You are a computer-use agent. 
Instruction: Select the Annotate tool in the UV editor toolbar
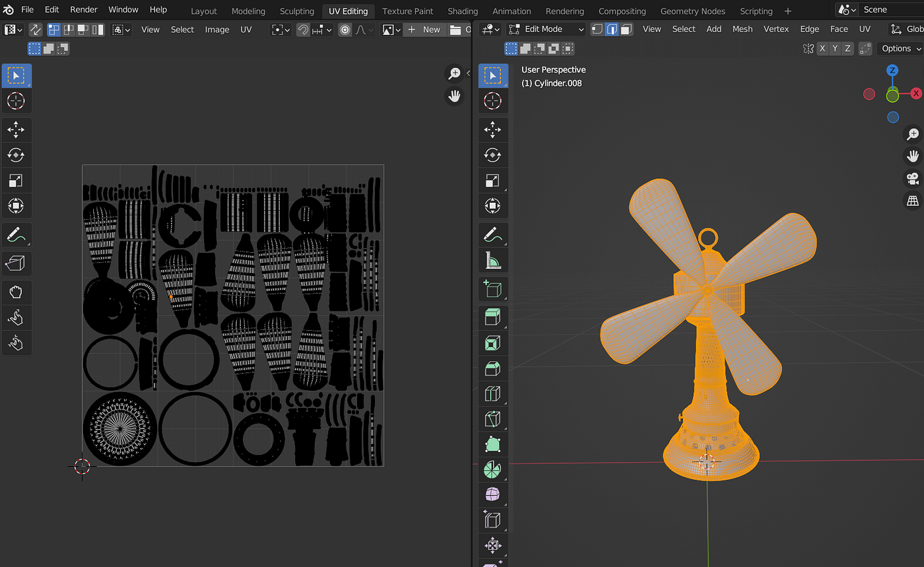pyautogui.click(x=16, y=234)
